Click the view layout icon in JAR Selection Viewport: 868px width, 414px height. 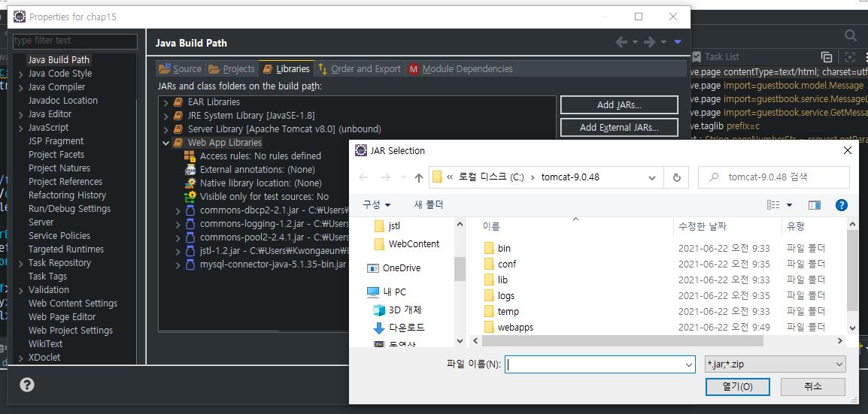click(x=772, y=205)
